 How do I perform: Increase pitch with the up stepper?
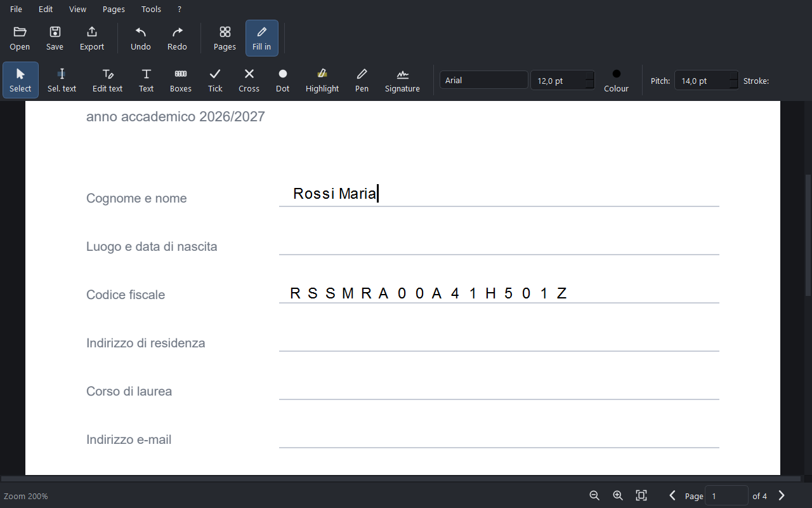(x=734, y=76)
